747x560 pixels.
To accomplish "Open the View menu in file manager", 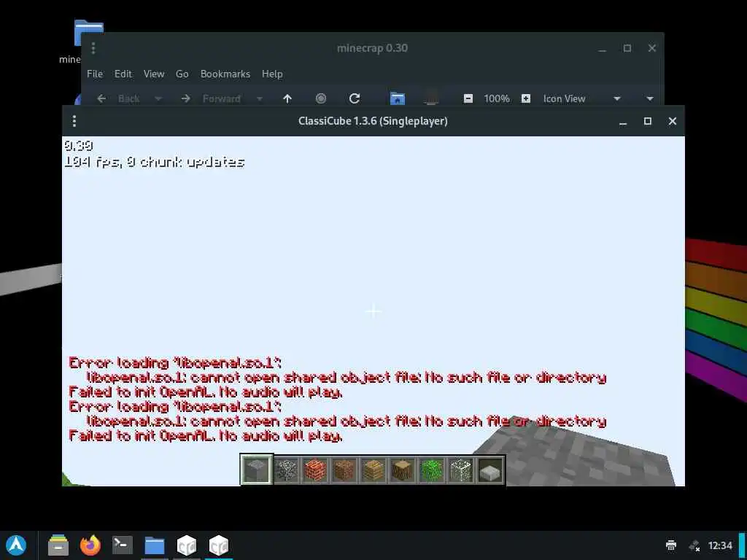I will pos(154,74).
